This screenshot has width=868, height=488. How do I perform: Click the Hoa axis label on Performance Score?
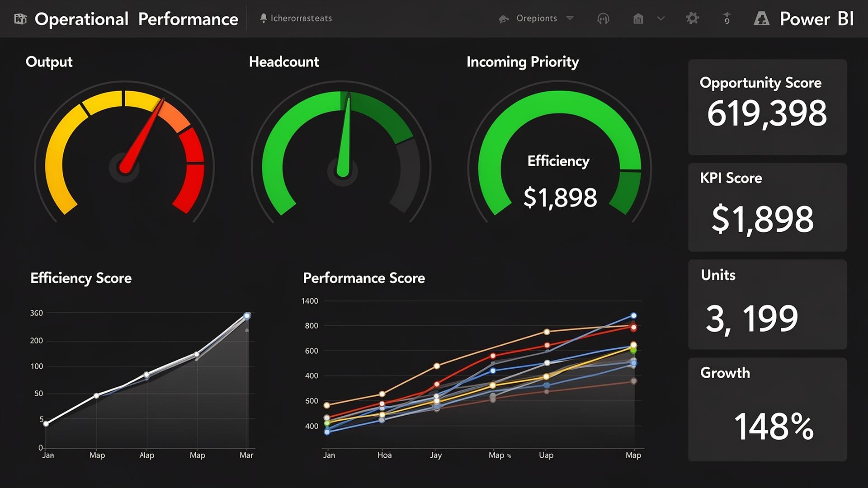[384, 455]
